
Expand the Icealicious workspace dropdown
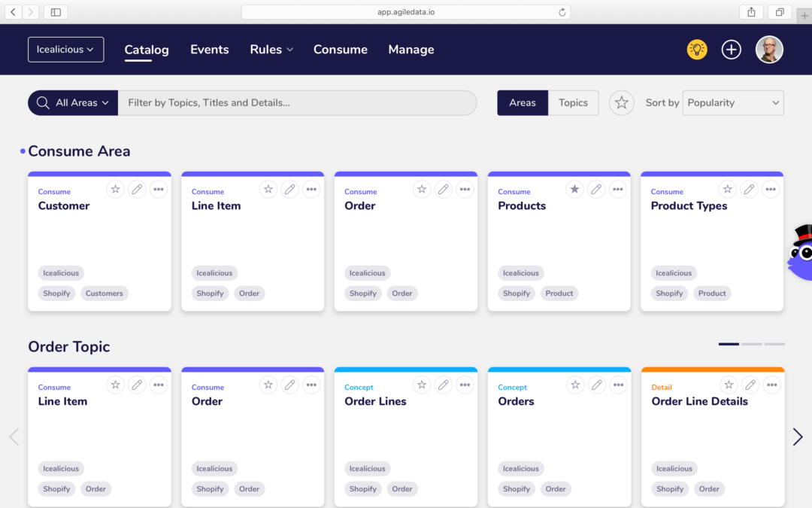pyautogui.click(x=65, y=50)
